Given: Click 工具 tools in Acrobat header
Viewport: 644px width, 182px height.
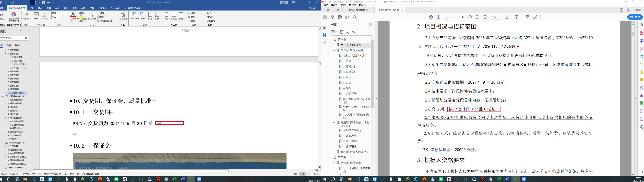Looking at the screenshot, I should coord(337,10).
